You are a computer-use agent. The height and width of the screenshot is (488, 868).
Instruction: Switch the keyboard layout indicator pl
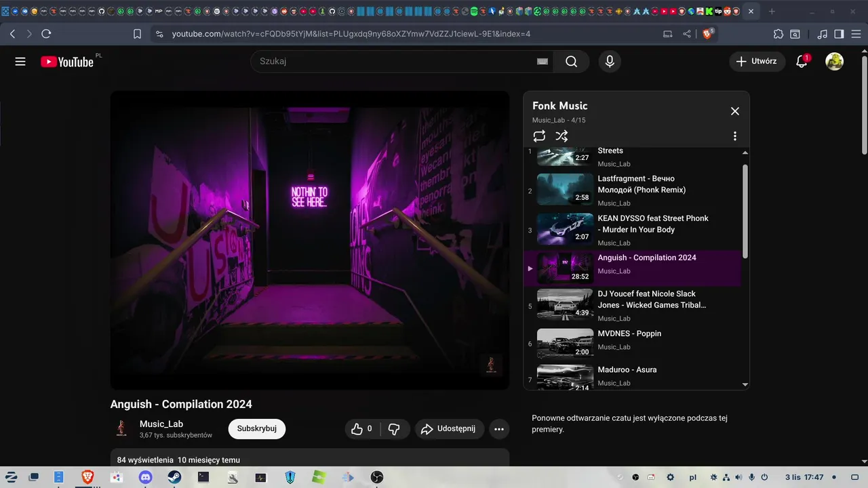pos(692,477)
